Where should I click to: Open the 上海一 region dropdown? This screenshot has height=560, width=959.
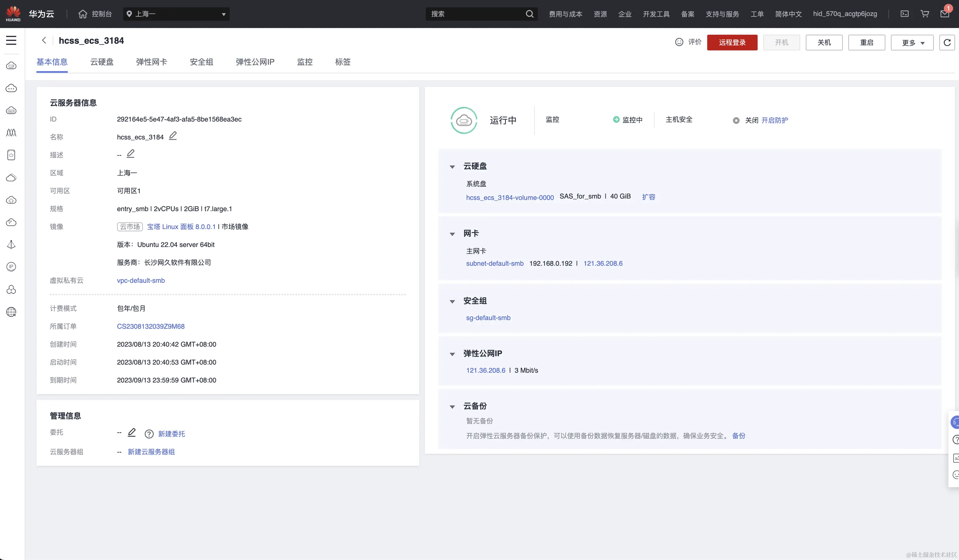176,14
